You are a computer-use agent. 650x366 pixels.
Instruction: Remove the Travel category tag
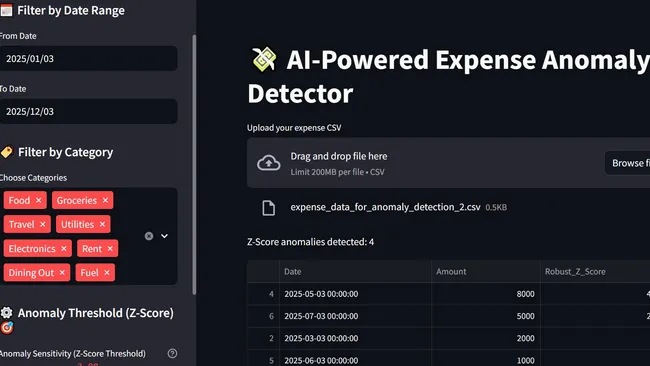point(43,224)
